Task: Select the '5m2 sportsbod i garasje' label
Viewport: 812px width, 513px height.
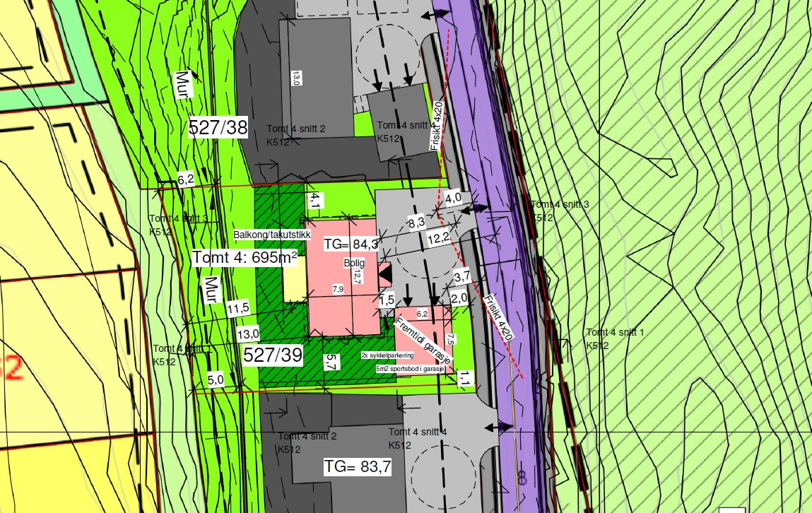Action: 411,369
